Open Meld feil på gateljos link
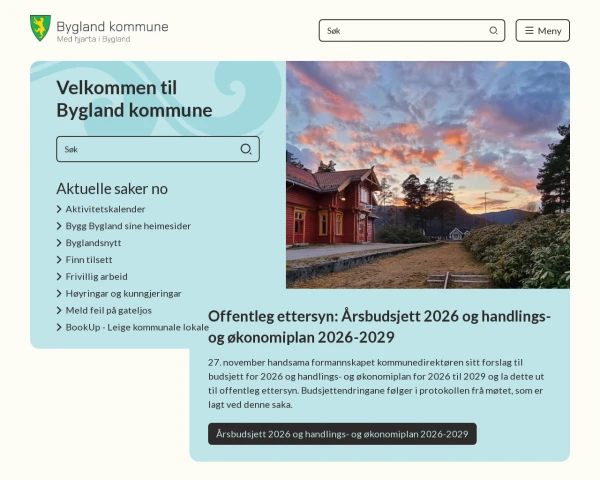Screen dimensions: 600x480 [109, 310]
